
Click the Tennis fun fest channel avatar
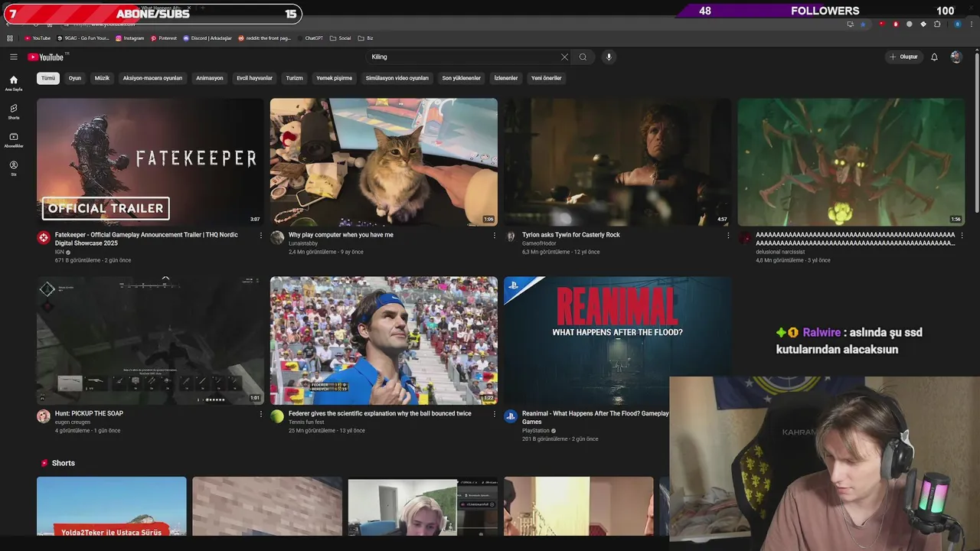(277, 416)
